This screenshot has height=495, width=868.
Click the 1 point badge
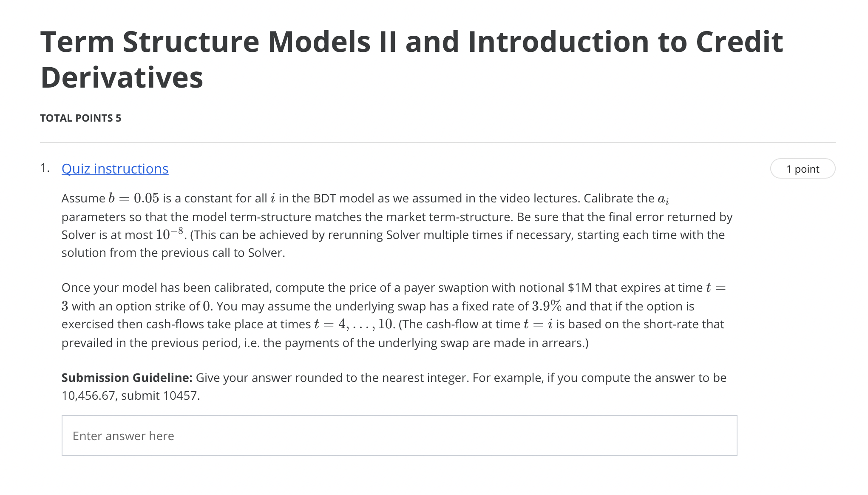(803, 169)
